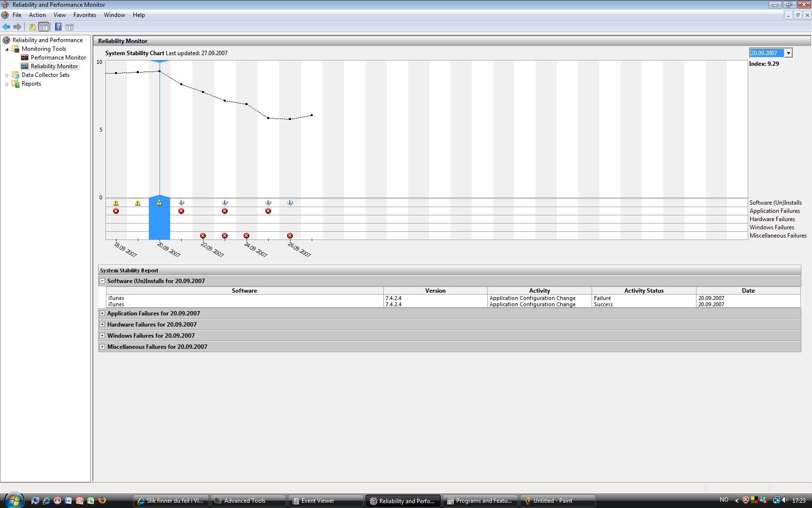Image resolution: width=812 pixels, height=508 pixels.
Task: Click the grey Forward arrow in toolbar
Action: pos(17,27)
